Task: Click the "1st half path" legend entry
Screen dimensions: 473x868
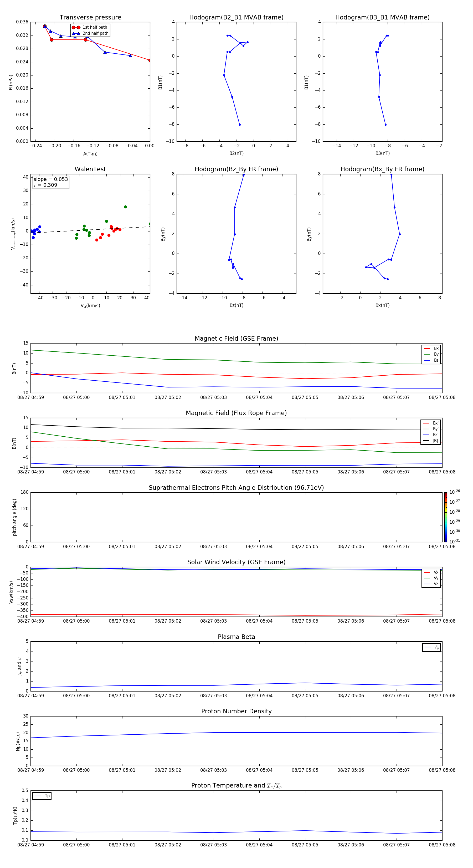Action: [90, 27]
